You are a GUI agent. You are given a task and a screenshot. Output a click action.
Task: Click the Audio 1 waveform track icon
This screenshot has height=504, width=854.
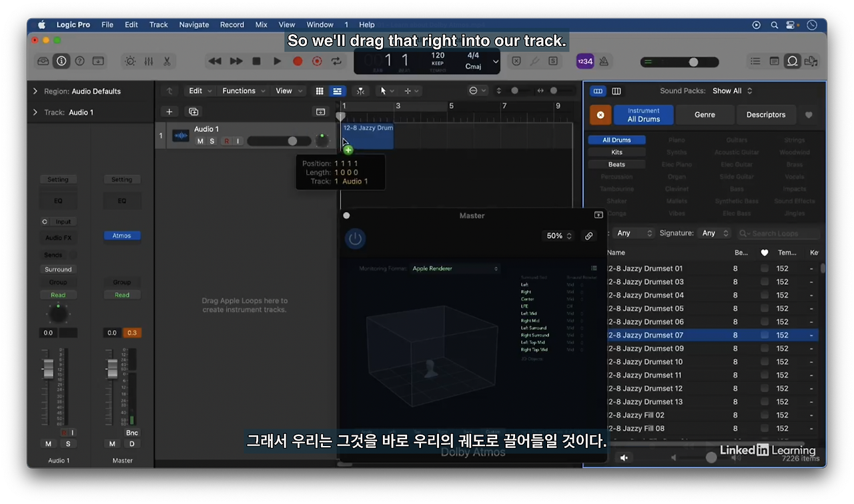[x=181, y=136]
